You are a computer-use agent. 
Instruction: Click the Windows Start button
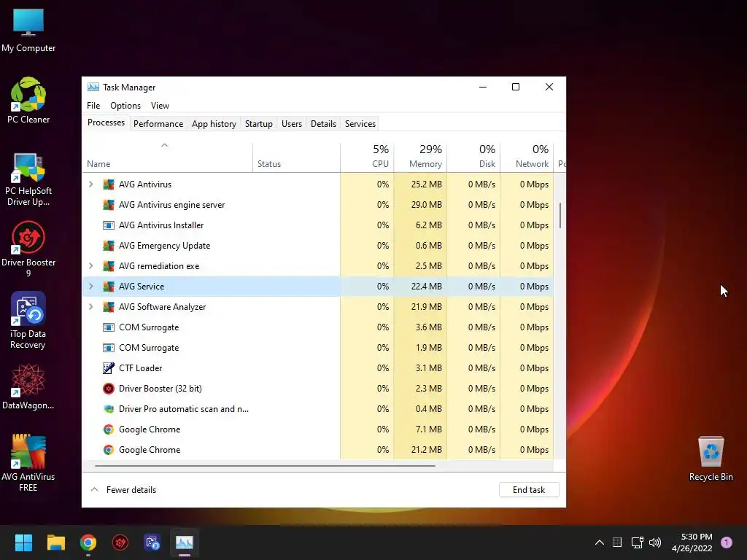tap(23, 542)
